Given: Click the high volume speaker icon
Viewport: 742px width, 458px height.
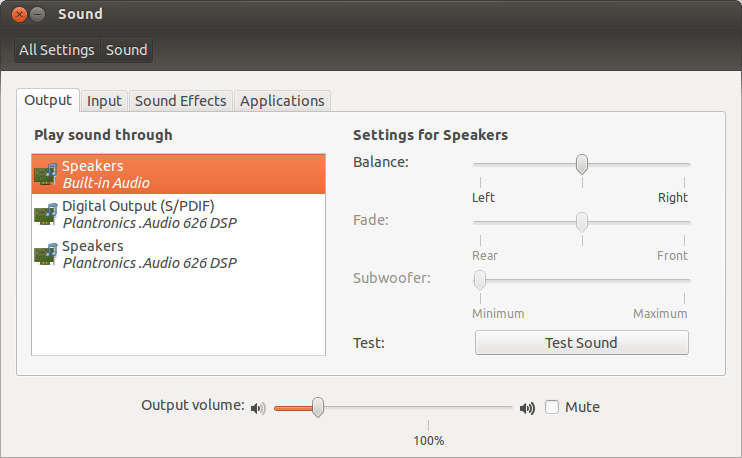Looking at the screenshot, I should click(527, 408).
